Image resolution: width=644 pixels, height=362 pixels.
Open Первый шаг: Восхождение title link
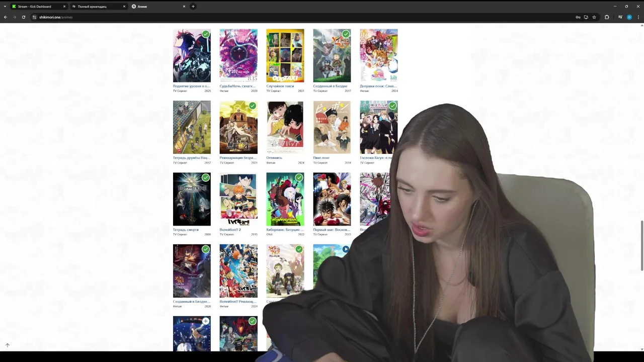tap(332, 230)
